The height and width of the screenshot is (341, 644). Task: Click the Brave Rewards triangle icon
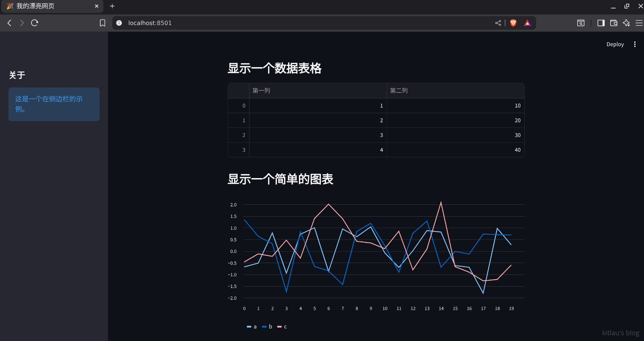coord(527,23)
